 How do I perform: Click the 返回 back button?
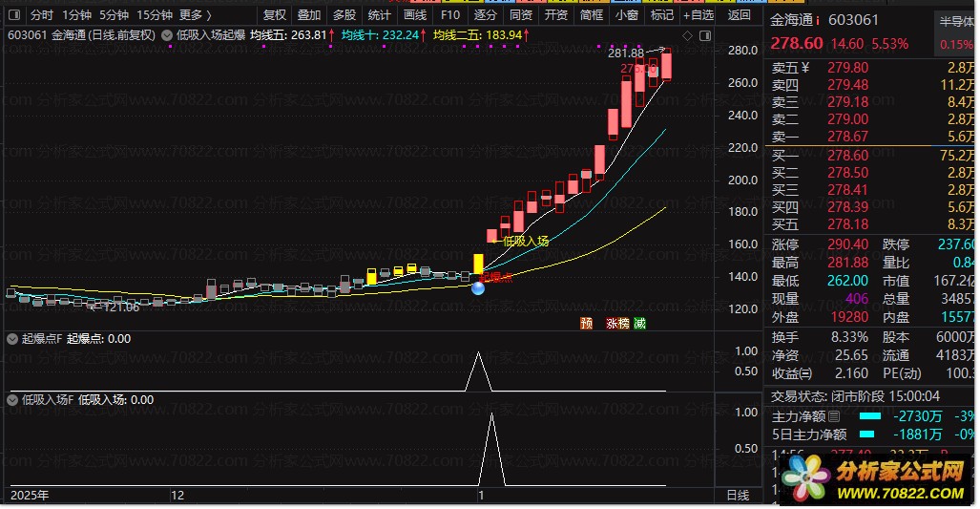[x=739, y=14]
